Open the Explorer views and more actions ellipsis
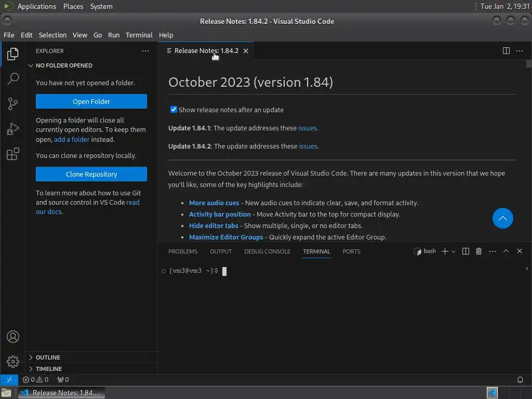532x399 pixels. [145, 51]
